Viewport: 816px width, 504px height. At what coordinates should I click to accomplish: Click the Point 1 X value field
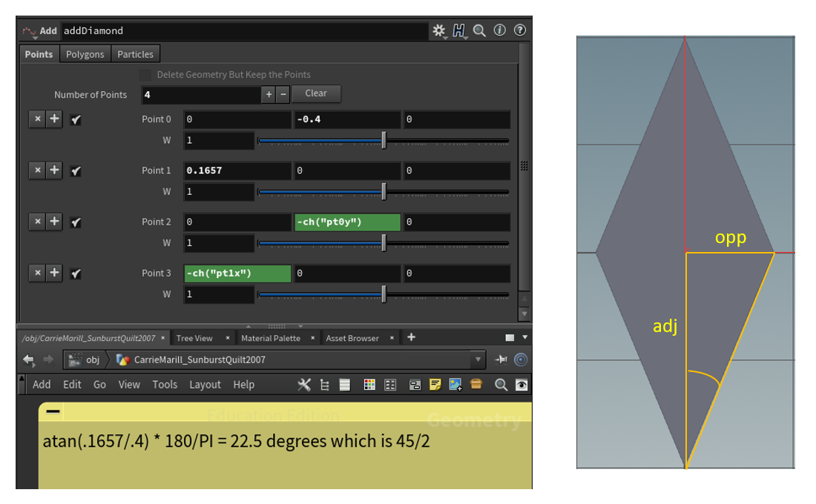point(237,170)
